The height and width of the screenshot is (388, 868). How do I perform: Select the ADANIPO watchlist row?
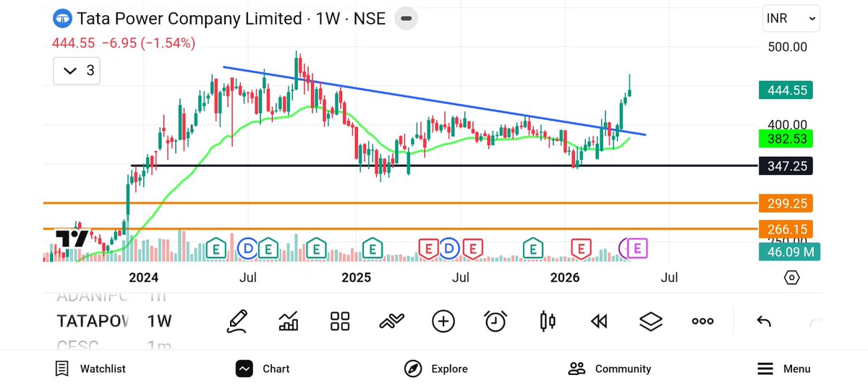(x=114, y=296)
